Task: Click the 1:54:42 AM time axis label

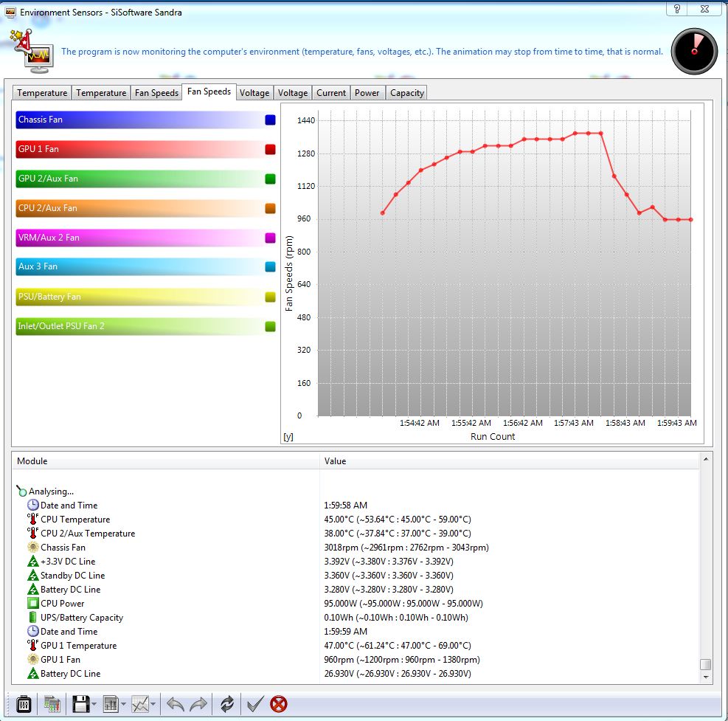Action: click(x=419, y=423)
